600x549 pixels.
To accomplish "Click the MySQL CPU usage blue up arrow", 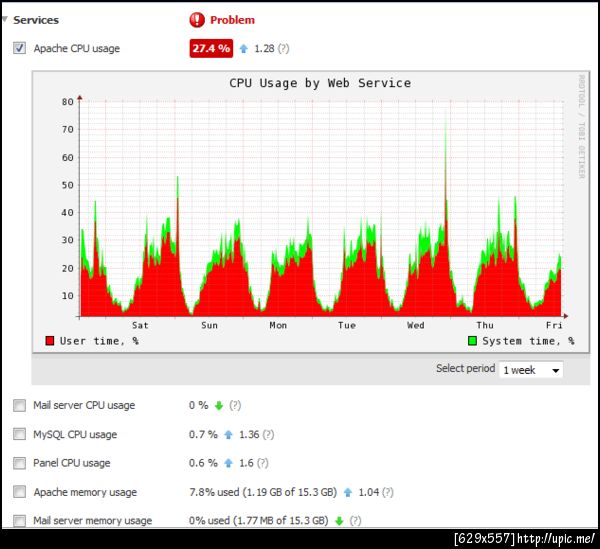I will pos(228,435).
